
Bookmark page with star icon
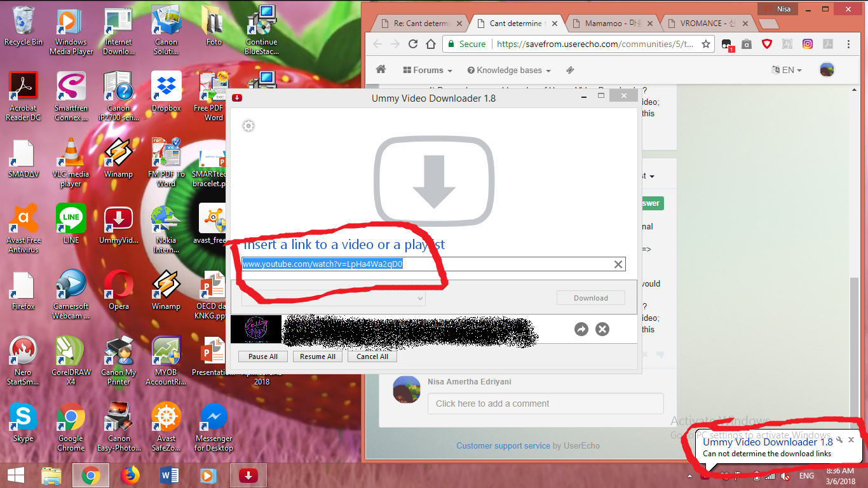point(705,44)
